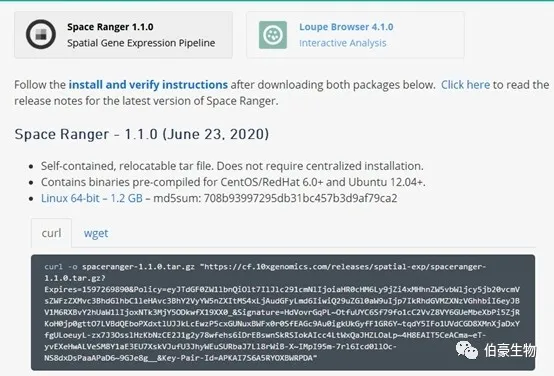Select the curl tab

point(51,233)
